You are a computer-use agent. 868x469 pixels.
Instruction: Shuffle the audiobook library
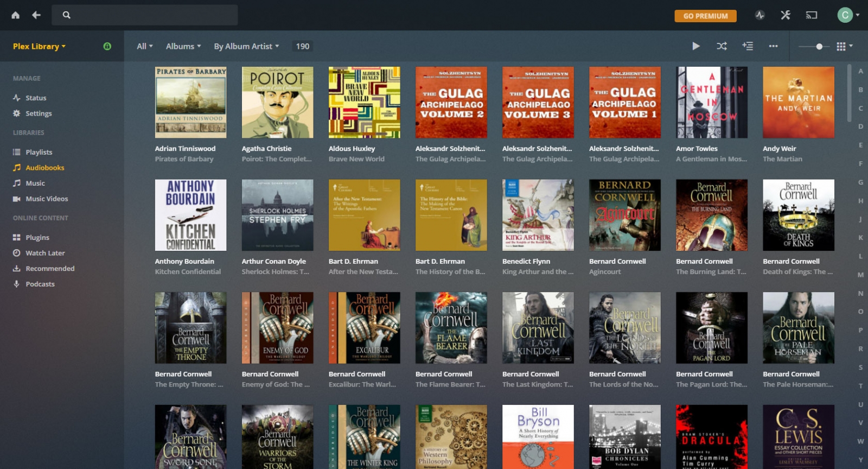tap(722, 46)
